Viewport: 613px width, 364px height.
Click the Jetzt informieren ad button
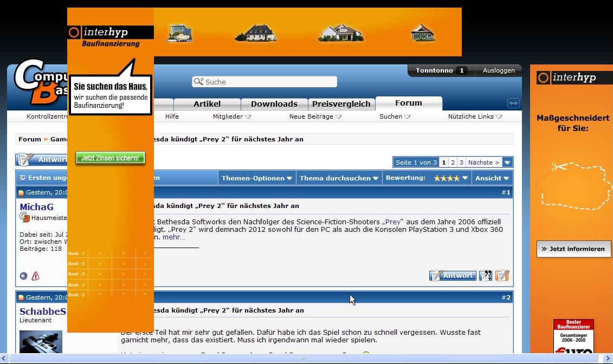pyautogui.click(x=573, y=249)
